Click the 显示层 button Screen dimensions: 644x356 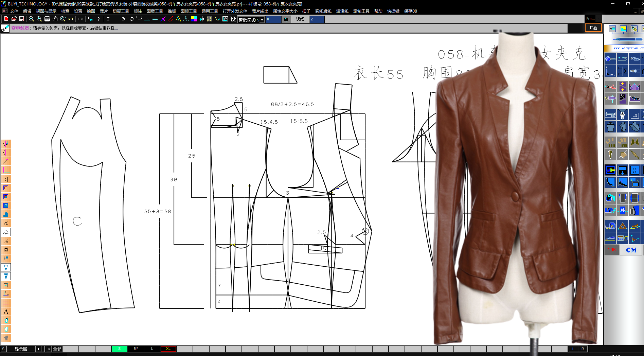pyautogui.click(x=21, y=349)
